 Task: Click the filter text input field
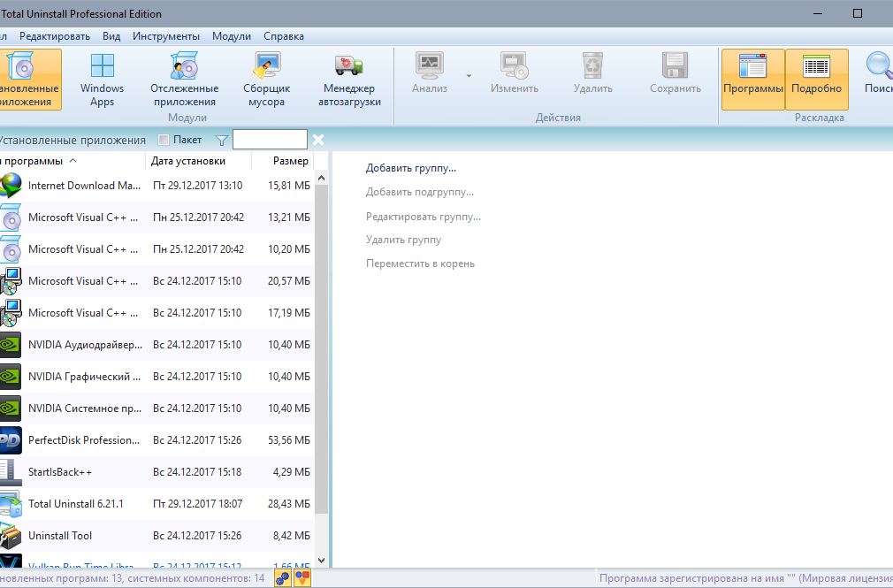(x=270, y=140)
